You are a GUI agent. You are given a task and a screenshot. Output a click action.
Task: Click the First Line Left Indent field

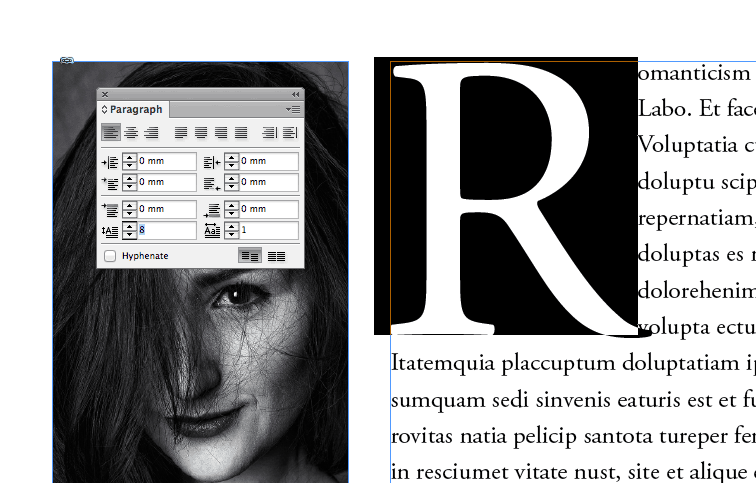pos(167,183)
